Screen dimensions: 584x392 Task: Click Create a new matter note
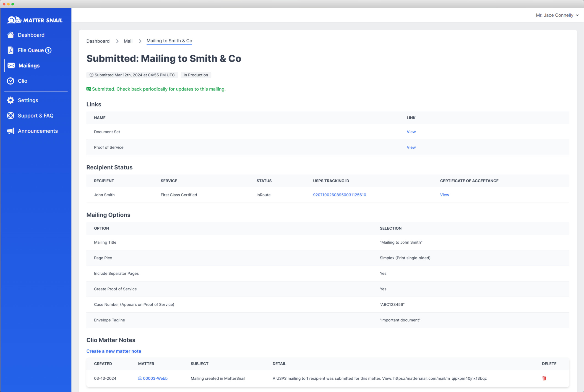(x=114, y=351)
